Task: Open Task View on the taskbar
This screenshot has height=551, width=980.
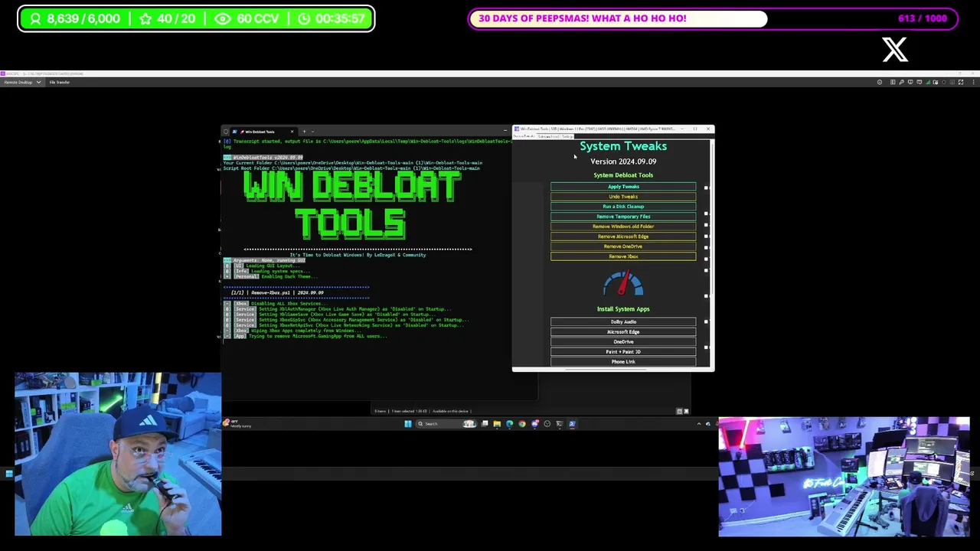Action: point(485,424)
